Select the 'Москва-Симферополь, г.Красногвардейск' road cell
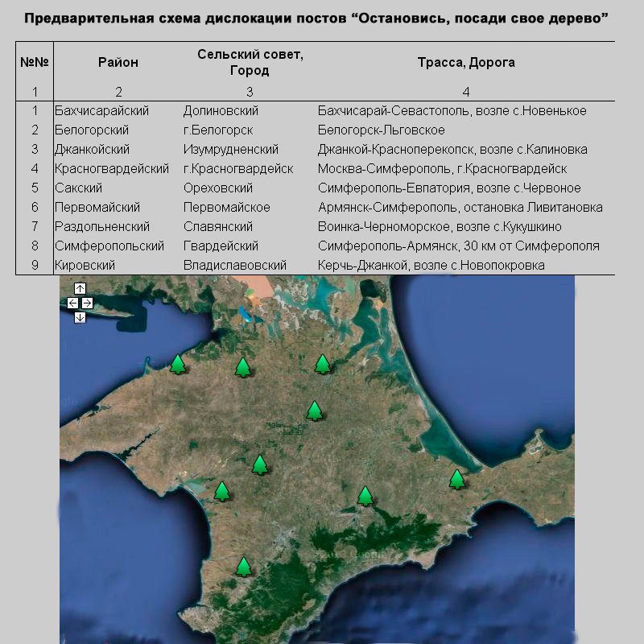 click(442, 168)
